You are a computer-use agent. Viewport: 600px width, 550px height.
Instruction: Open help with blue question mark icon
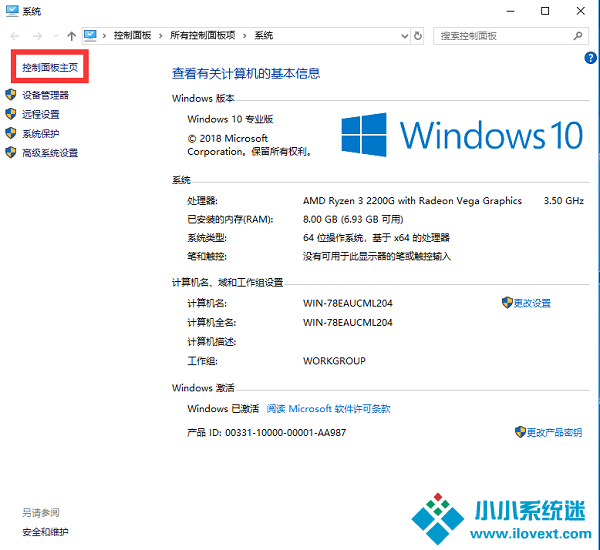pyautogui.click(x=590, y=58)
